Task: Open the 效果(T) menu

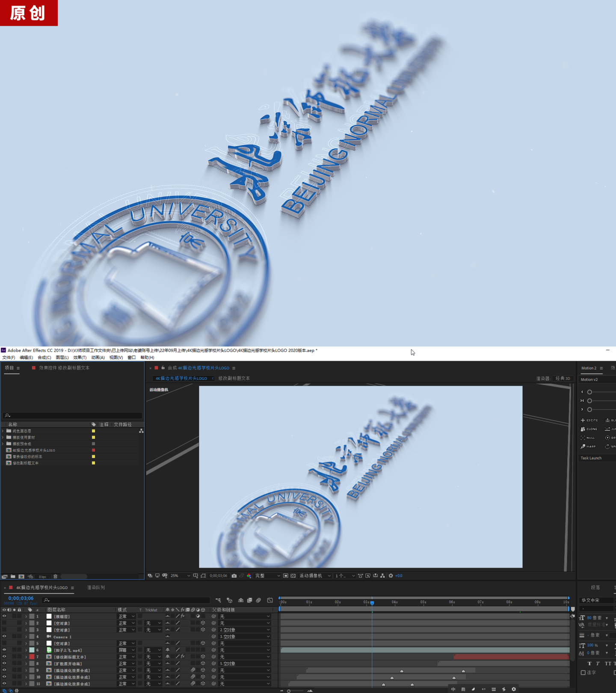Action: (x=80, y=358)
